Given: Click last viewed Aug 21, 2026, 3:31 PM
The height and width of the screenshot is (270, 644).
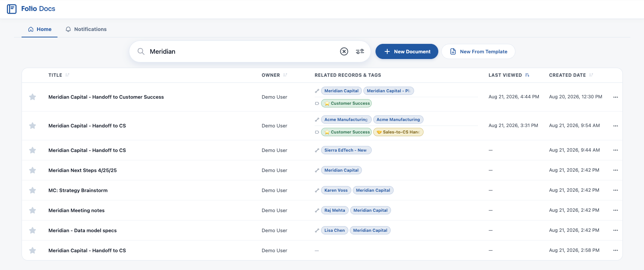Looking at the screenshot, I should (513, 126).
